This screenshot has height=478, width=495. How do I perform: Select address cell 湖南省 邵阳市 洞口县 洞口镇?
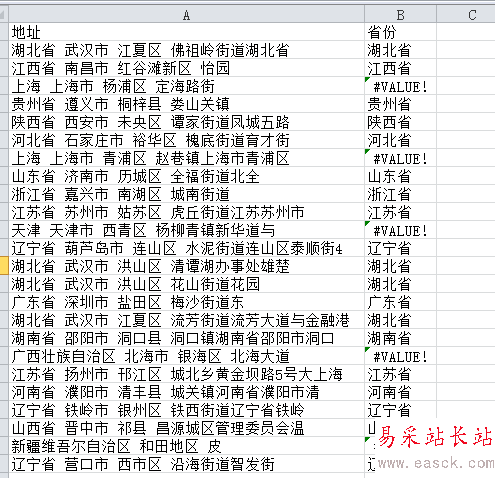point(186,338)
